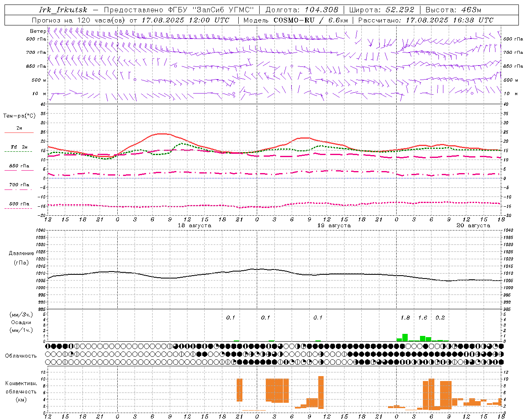
Task: Click the tallest green precipitation bar
Action: 405,338
